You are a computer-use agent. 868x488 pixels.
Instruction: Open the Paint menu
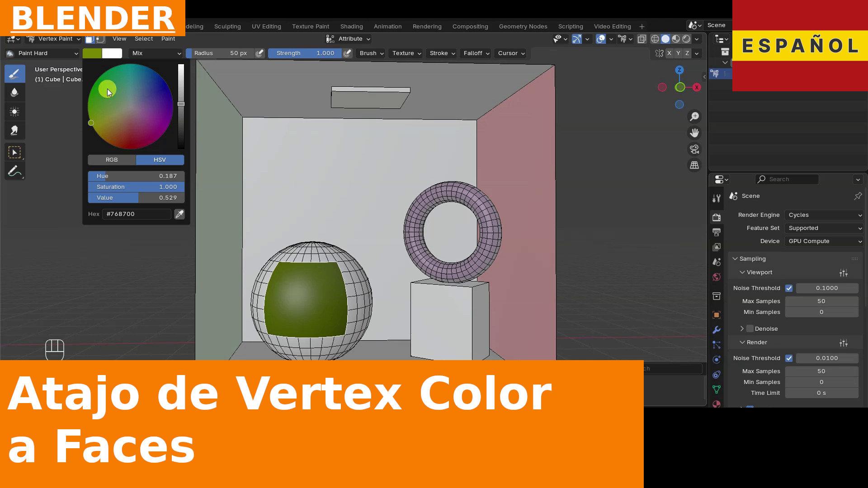pyautogui.click(x=168, y=39)
